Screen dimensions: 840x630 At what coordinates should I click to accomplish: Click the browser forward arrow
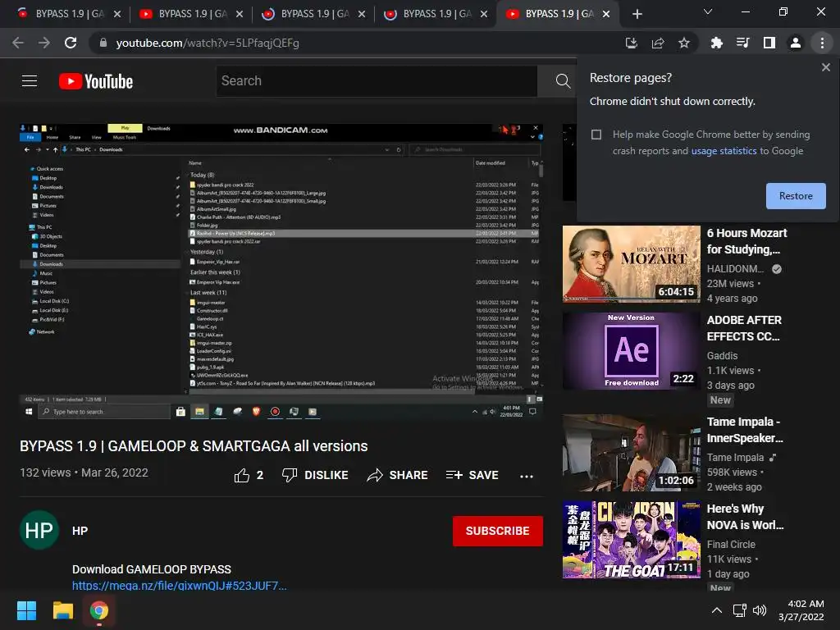coord(44,43)
